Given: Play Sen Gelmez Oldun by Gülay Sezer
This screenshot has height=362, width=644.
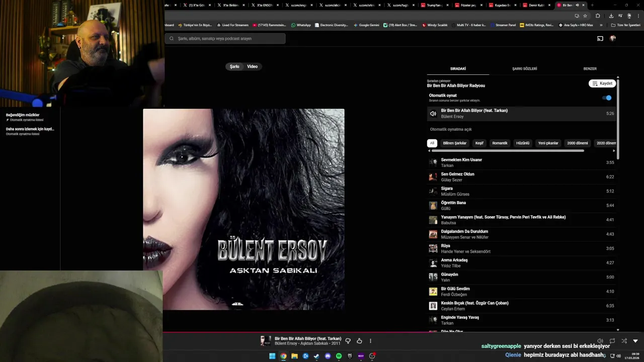Looking at the screenshot, I should point(521,176).
